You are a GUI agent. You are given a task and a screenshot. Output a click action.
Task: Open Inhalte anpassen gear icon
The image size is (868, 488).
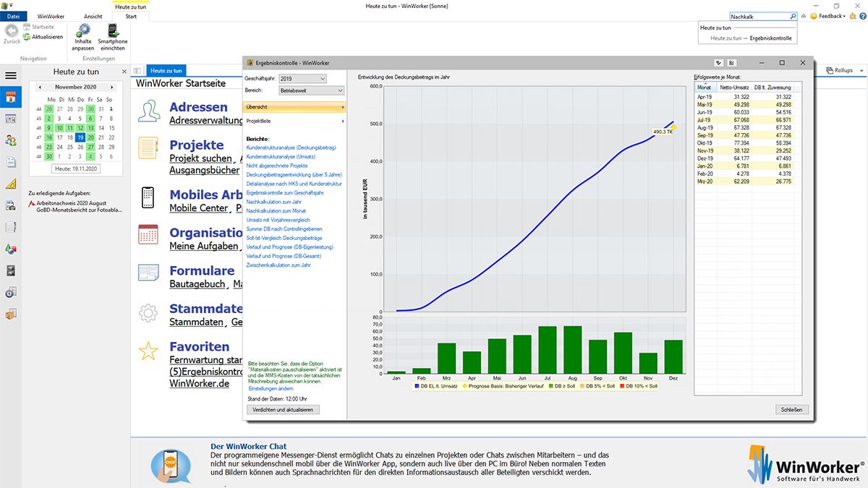(83, 30)
